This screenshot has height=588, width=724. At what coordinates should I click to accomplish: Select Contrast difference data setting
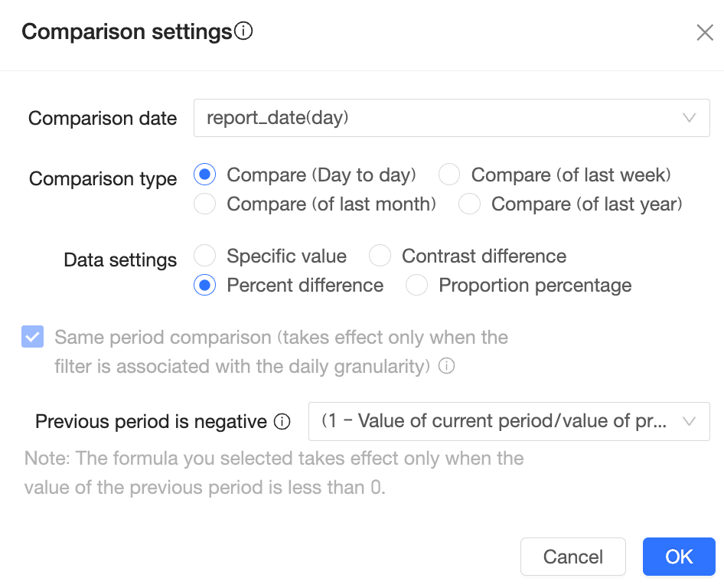point(380,256)
